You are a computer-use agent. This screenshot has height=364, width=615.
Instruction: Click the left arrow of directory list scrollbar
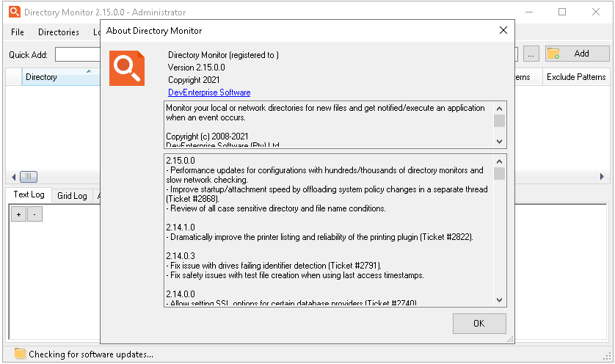pos(13,177)
